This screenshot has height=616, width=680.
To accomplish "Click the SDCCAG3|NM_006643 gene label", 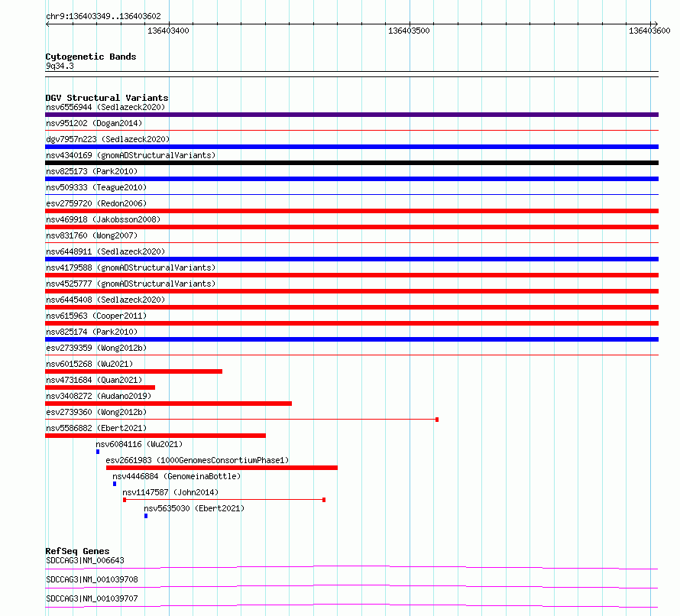I will click(x=85, y=560).
